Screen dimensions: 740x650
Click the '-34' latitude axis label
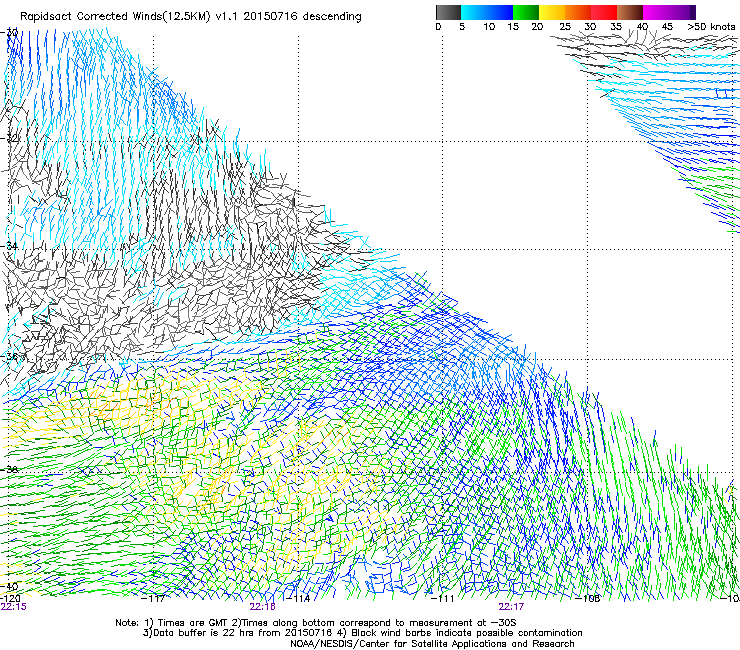(10, 246)
